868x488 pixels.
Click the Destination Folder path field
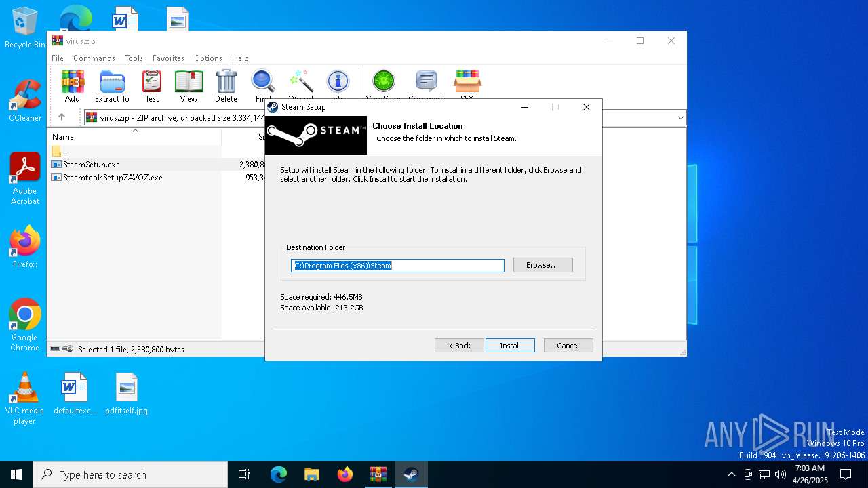(397, 266)
